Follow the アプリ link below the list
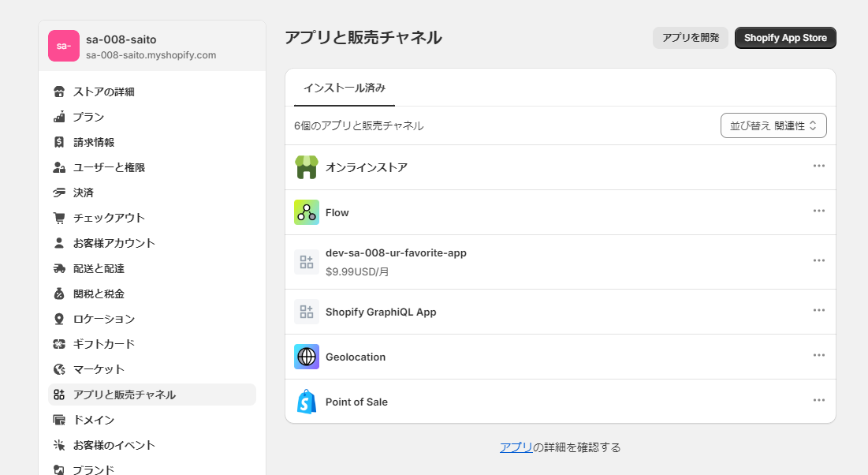This screenshot has width=868, height=475. 516,447
